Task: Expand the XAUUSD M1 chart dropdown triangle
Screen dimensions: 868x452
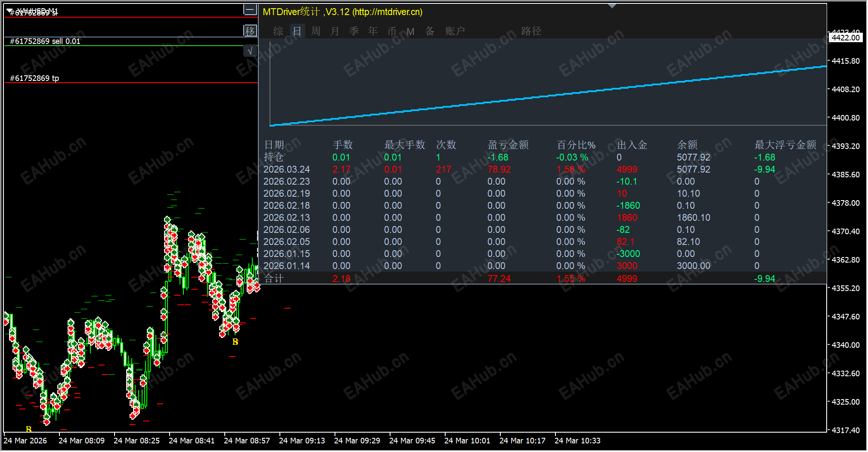Action: click(x=10, y=10)
